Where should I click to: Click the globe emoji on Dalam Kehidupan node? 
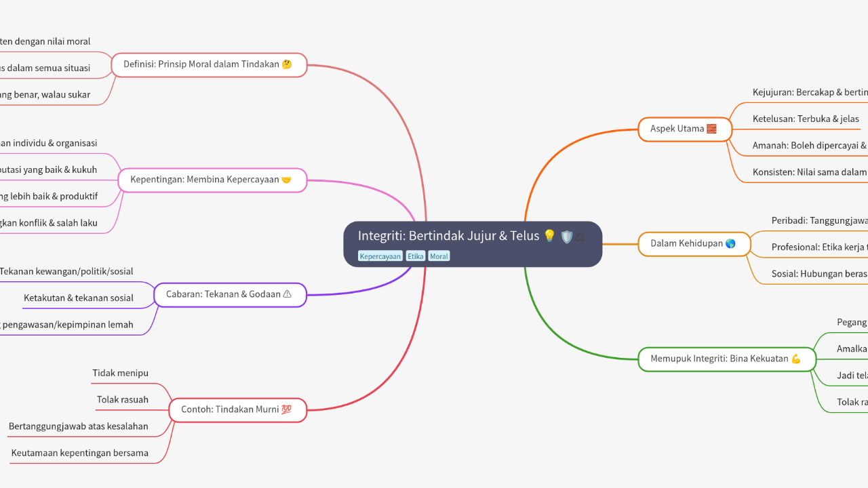pyautogui.click(x=730, y=244)
